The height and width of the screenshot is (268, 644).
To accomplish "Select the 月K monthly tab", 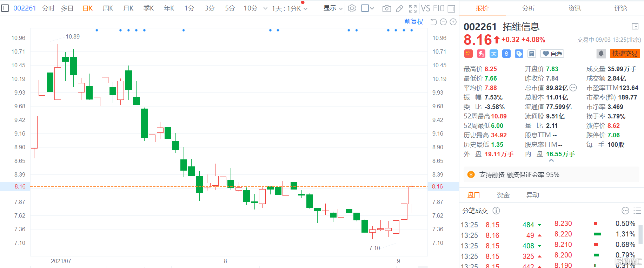I will [x=128, y=8].
